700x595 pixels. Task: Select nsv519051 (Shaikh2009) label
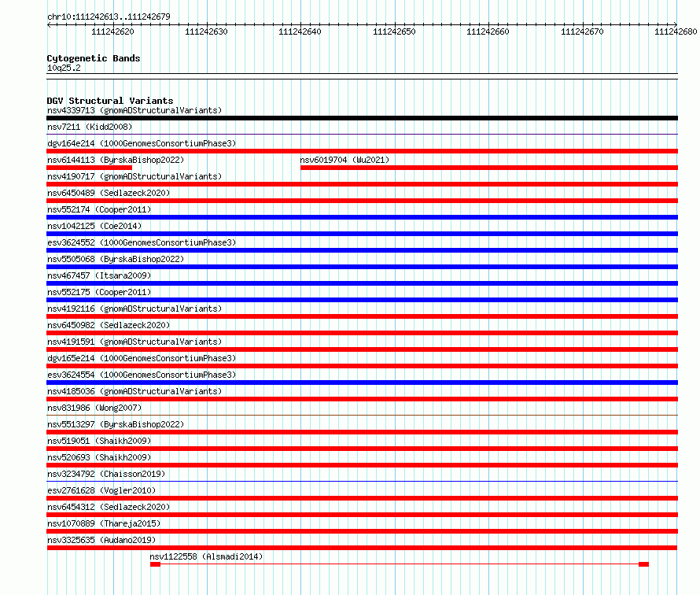point(99,441)
